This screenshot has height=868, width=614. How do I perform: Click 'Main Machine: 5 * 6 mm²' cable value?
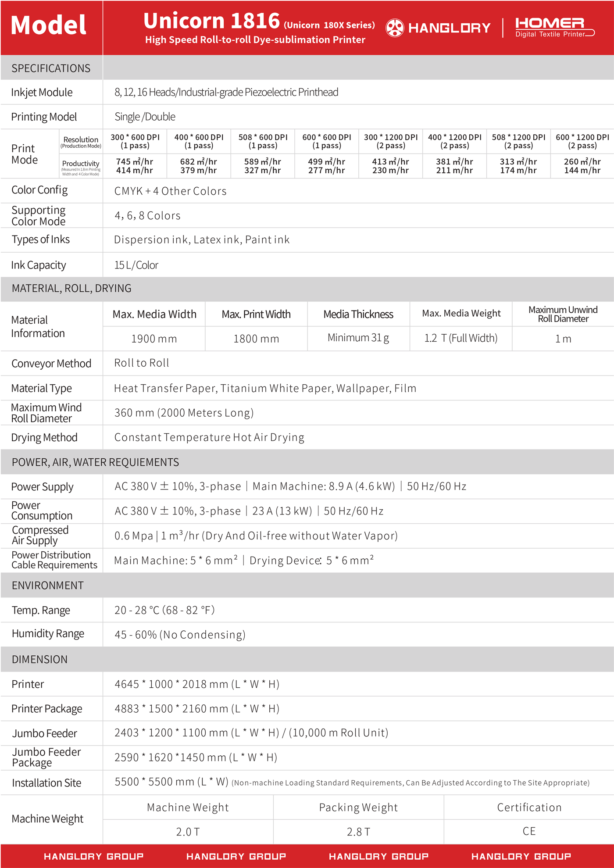coord(176,560)
